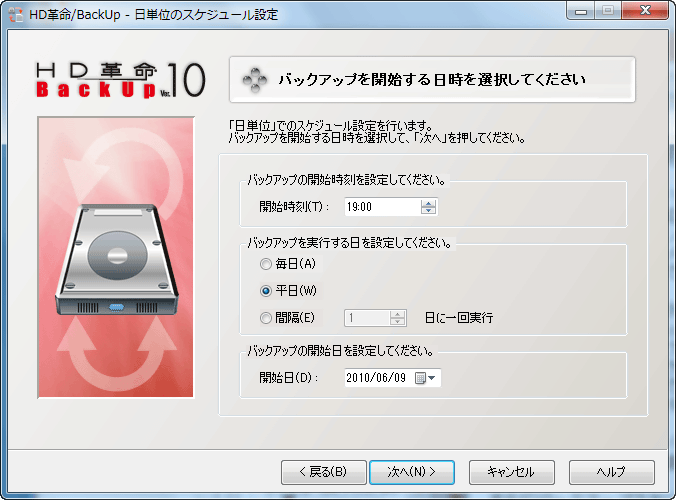Click the hard drive illustration

pyautogui.click(x=116, y=260)
